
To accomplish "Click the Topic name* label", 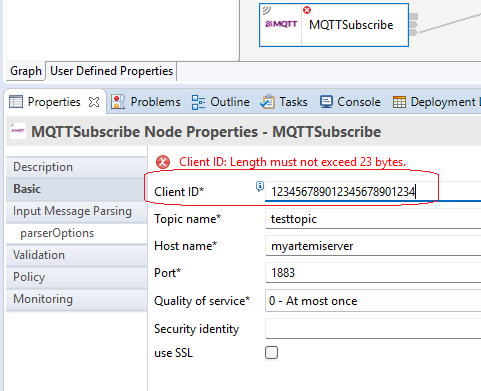I will pyautogui.click(x=187, y=219).
